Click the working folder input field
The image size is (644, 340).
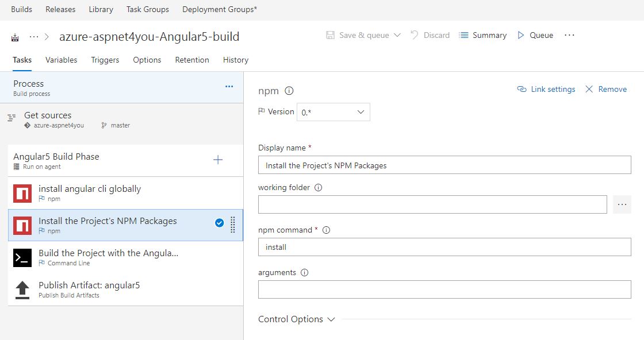[x=432, y=204]
